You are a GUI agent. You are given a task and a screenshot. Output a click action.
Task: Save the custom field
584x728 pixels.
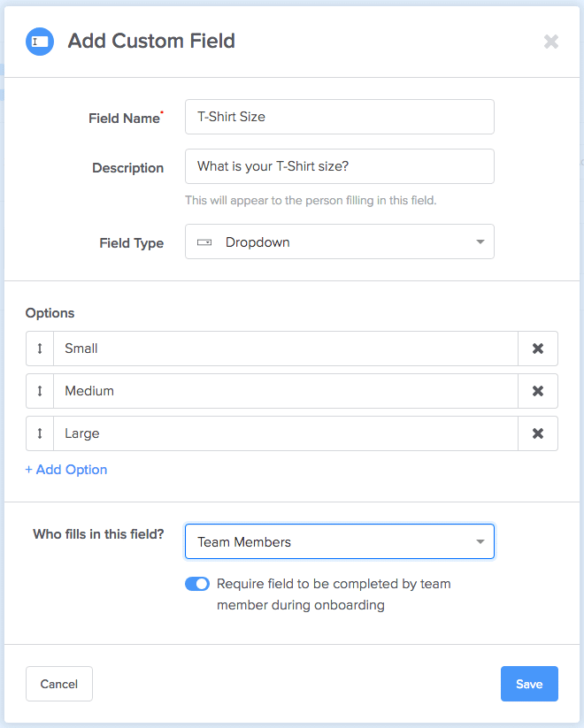pyautogui.click(x=529, y=684)
